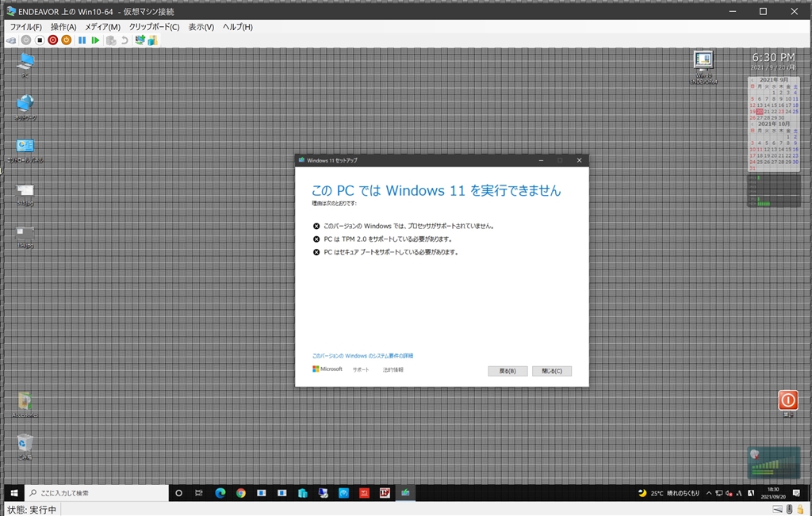This screenshot has height=516, width=812.
Task: Click the 法的情報 link in setup dialog
Action: click(x=393, y=369)
